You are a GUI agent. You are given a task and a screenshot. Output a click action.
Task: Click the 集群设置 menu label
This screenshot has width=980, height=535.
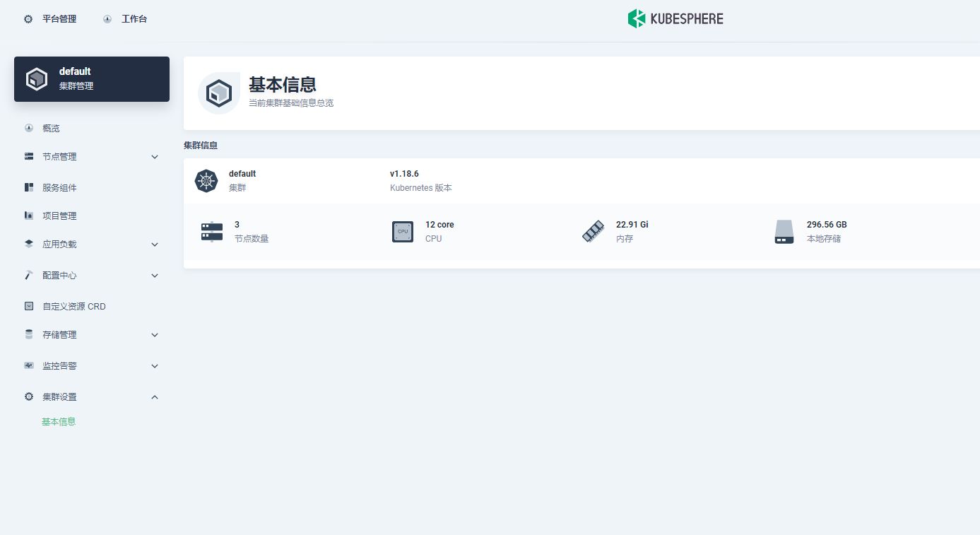click(x=59, y=397)
